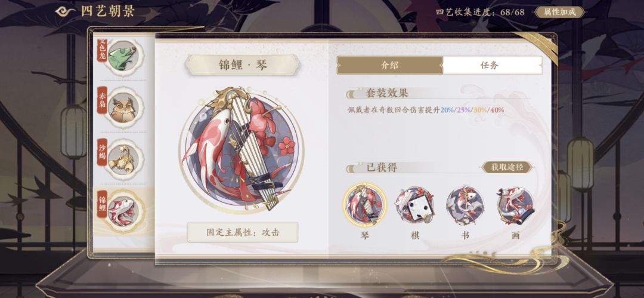
Task: Click the 20% blue tier value
Action: tap(447, 110)
